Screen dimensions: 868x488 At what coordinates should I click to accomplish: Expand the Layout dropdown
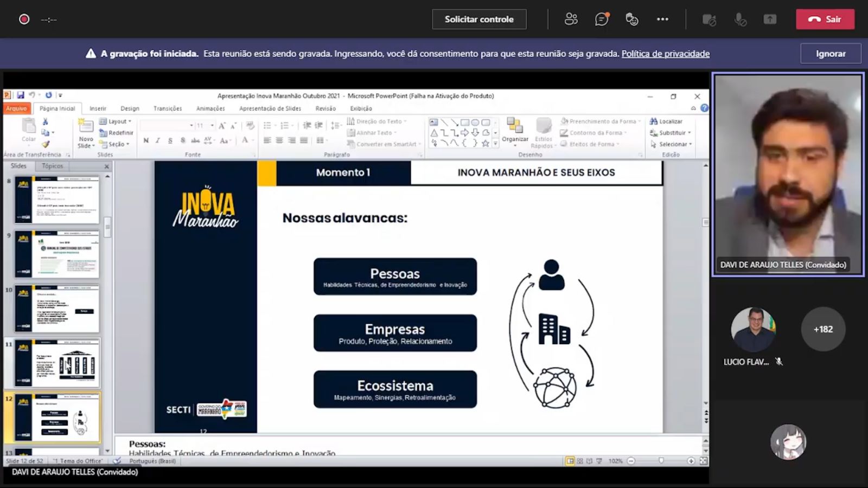click(117, 121)
